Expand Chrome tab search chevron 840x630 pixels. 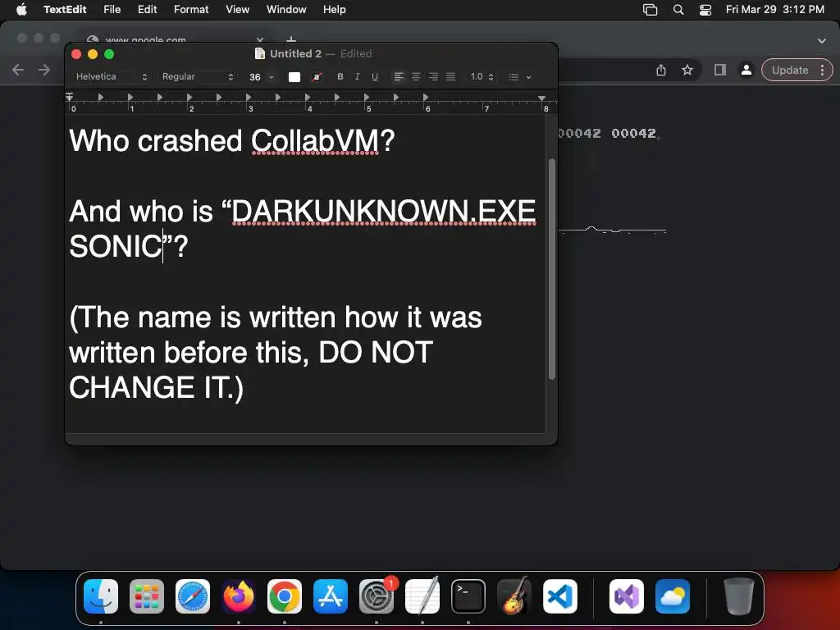822,41
